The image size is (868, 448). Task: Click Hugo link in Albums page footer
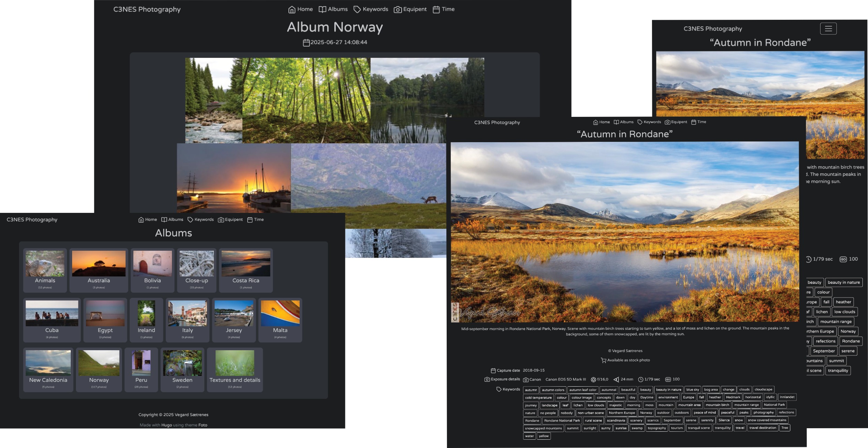(166, 425)
